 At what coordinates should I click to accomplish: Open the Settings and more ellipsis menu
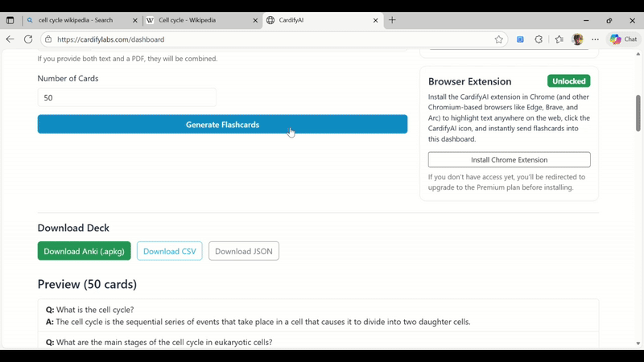[596, 39]
